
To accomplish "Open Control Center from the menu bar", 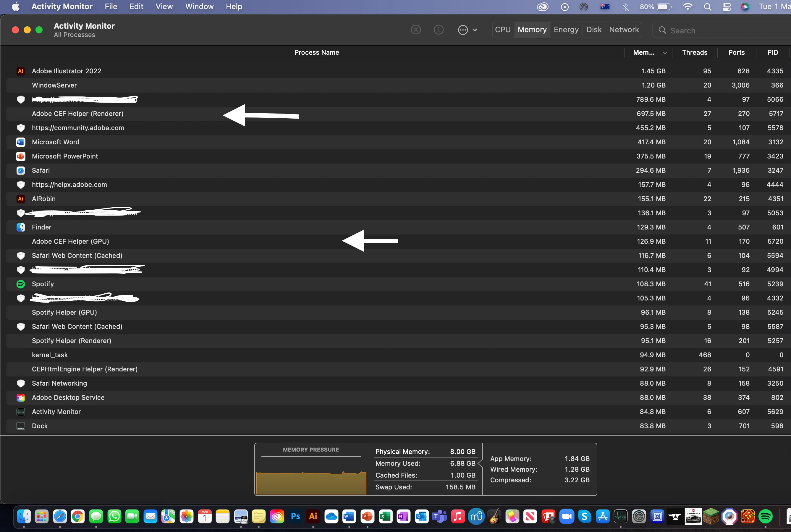I will (726, 7).
